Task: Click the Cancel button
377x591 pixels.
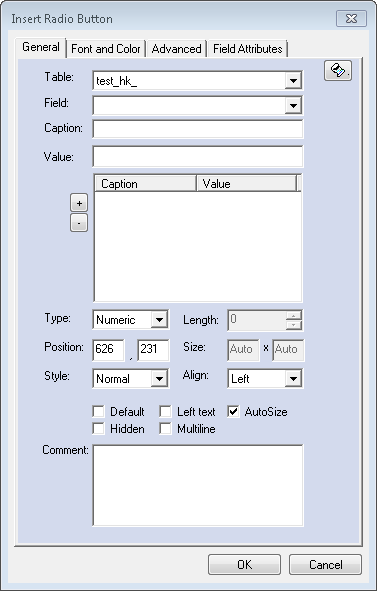Action: tap(325, 564)
